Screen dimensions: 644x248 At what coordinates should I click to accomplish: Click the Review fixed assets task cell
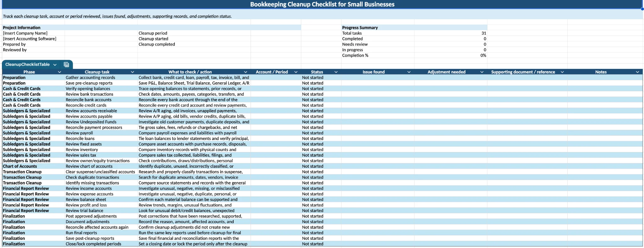pyautogui.click(x=101, y=144)
